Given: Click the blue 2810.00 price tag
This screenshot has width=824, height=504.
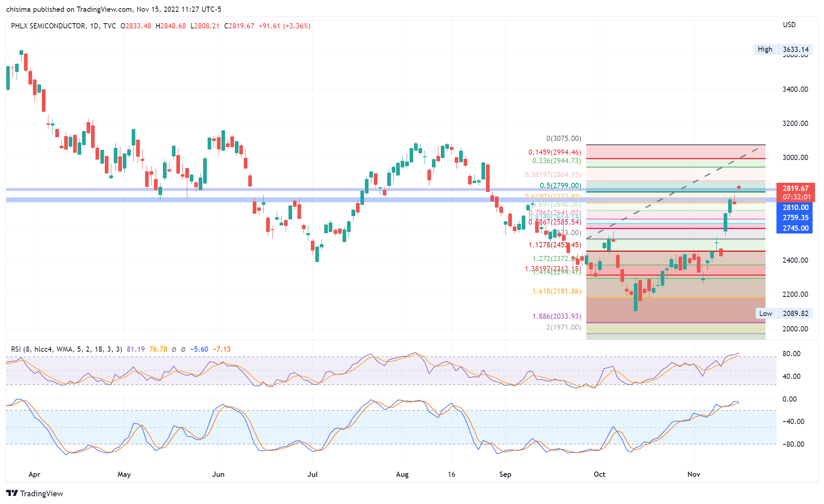Looking at the screenshot, I should [x=795, y=207].
